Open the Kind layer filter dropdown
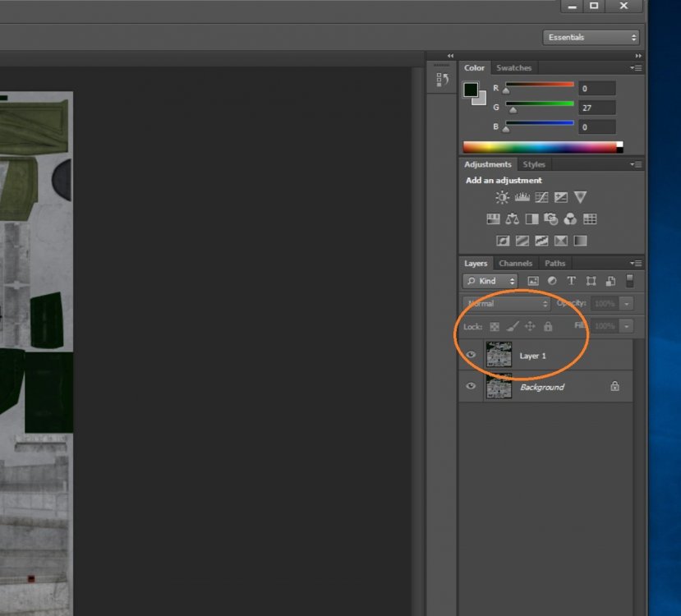Screen dimensions: 681x616 (490, 281)
